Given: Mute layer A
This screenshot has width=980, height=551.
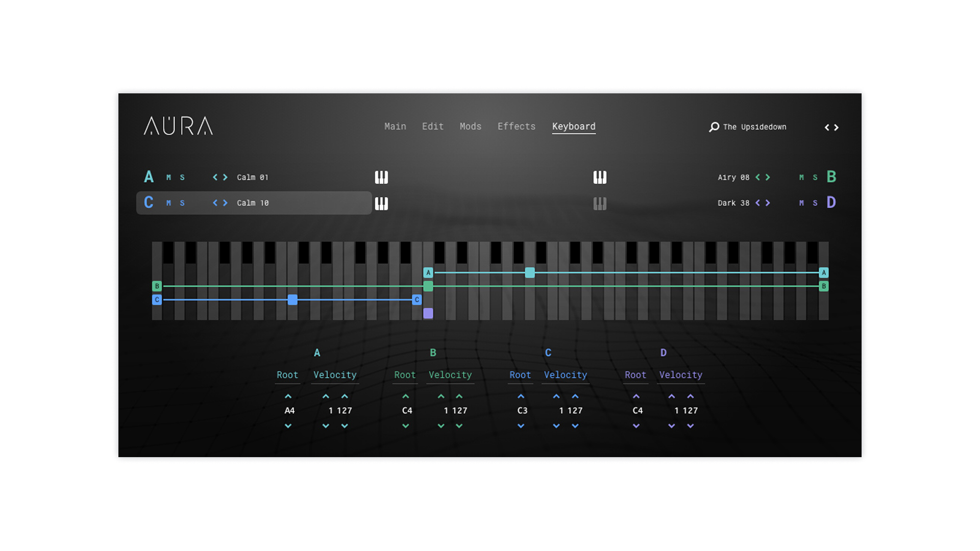Looking at the screenshot, I should (x=168, y=178).
